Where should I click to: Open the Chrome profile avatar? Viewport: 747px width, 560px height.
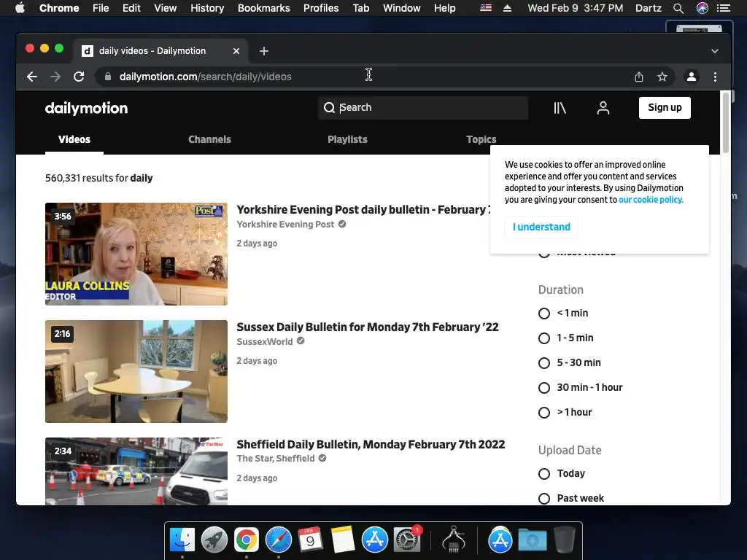692,77
